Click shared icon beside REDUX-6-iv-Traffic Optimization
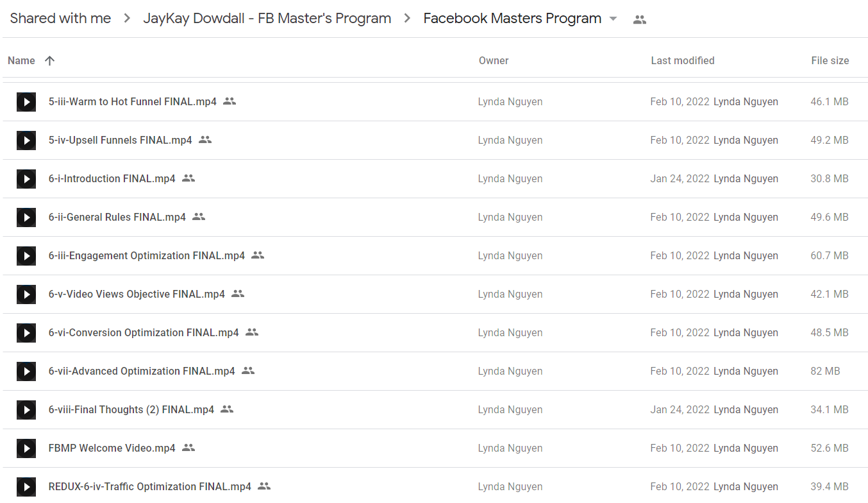This screenshot has width=868, height=503. click(x=264, y=486)
